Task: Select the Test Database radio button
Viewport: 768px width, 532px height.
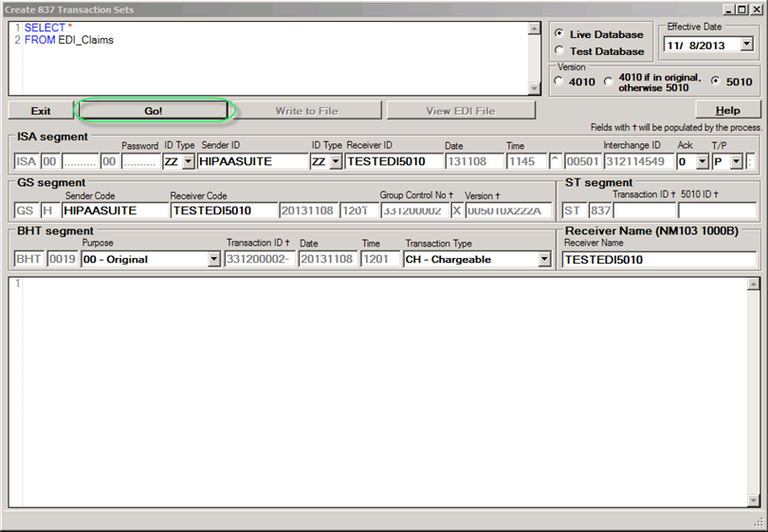Action: click(x=559, y=51)
